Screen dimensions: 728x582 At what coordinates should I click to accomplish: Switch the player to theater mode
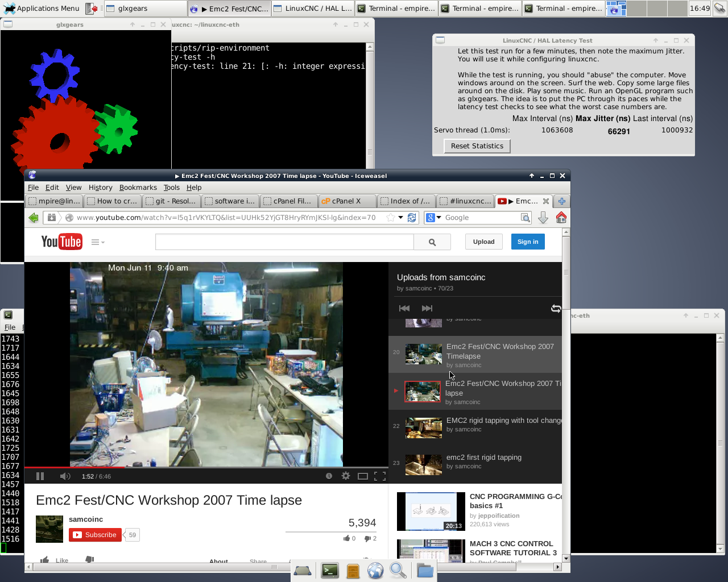point(363,476)
